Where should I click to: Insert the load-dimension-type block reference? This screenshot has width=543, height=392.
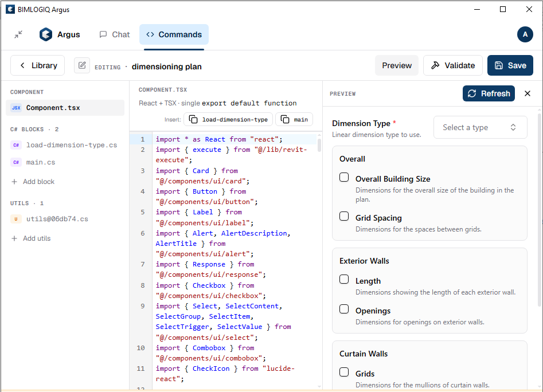click(228, 119)
